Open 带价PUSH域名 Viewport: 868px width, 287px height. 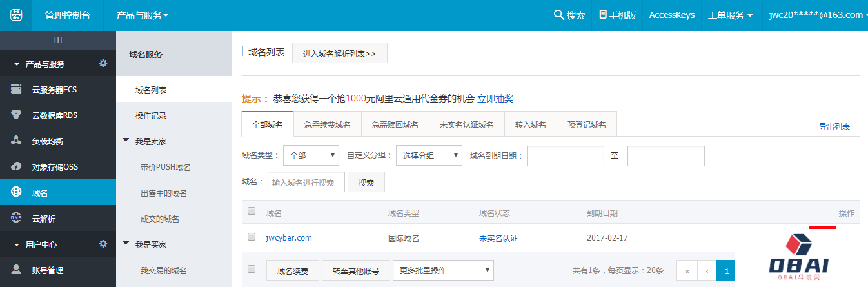[x=166, y=167]
